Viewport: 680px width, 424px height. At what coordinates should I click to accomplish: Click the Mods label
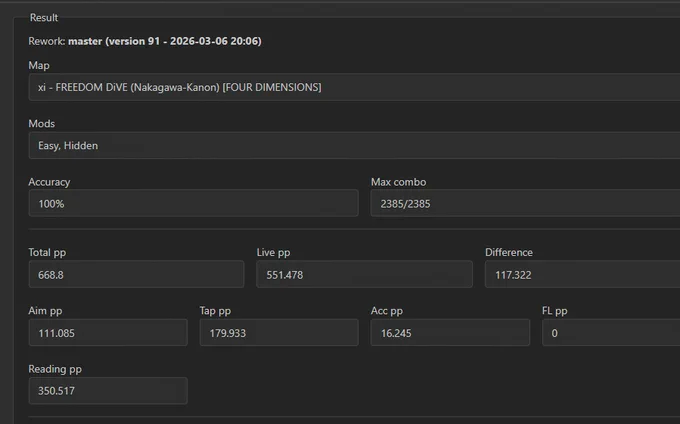pos(42,124)
